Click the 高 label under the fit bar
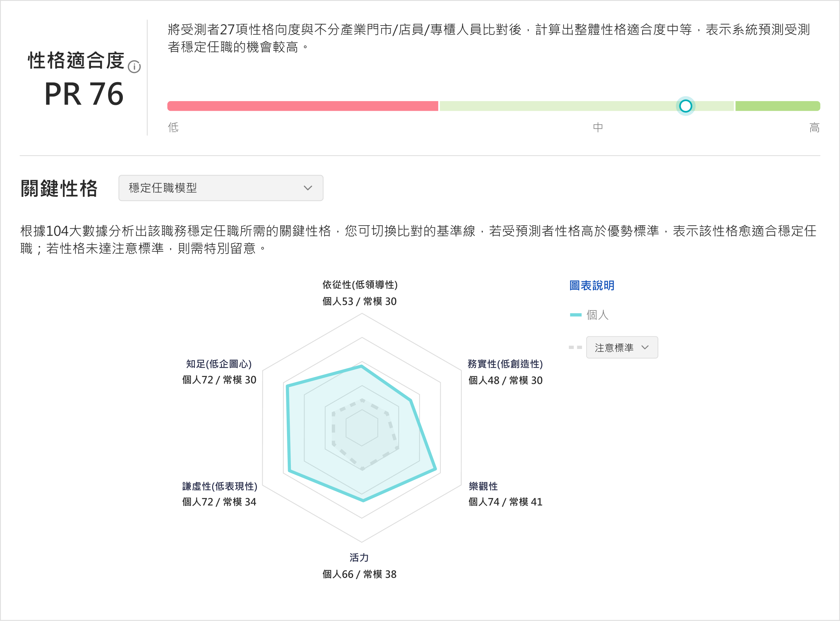 (x=814, y=128)
